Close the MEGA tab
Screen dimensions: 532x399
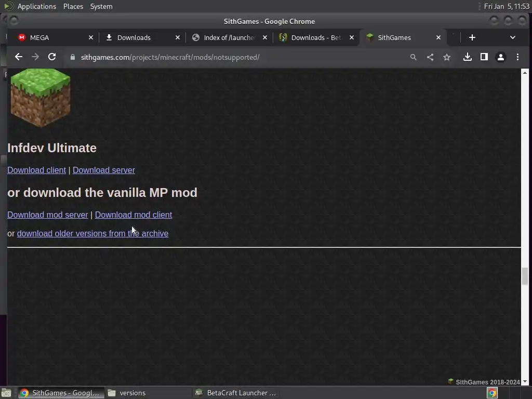[x=90, y=37]
